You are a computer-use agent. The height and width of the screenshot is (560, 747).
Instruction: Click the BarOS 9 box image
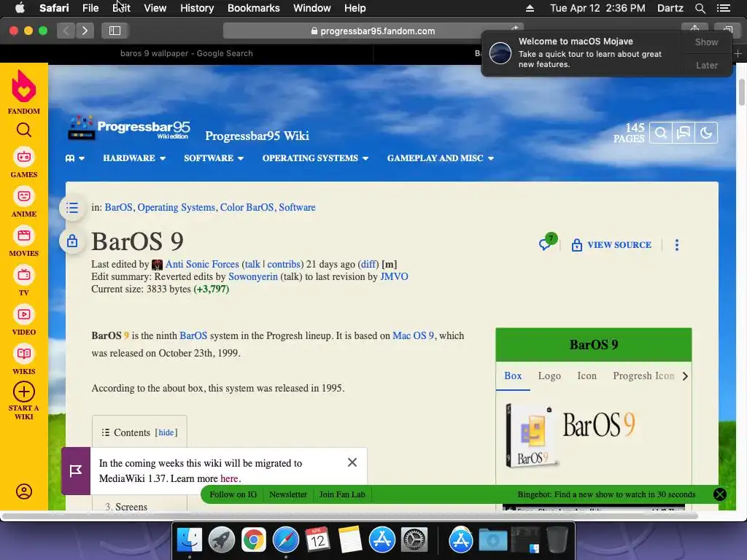click(x=570, y=436)
